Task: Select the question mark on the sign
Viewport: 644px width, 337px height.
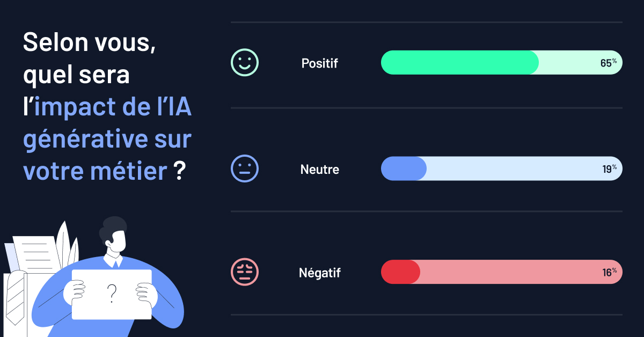Action: [x=112, y=294]
